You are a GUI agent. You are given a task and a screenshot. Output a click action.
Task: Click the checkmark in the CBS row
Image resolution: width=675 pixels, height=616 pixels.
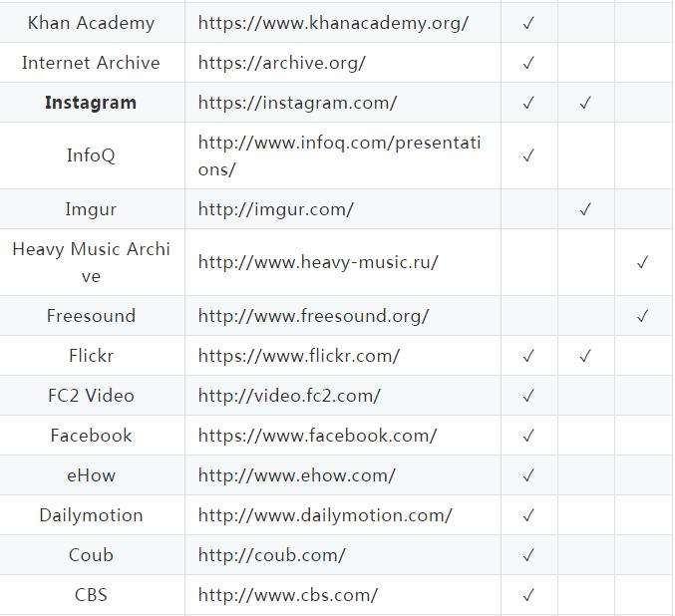pos(528,595)
